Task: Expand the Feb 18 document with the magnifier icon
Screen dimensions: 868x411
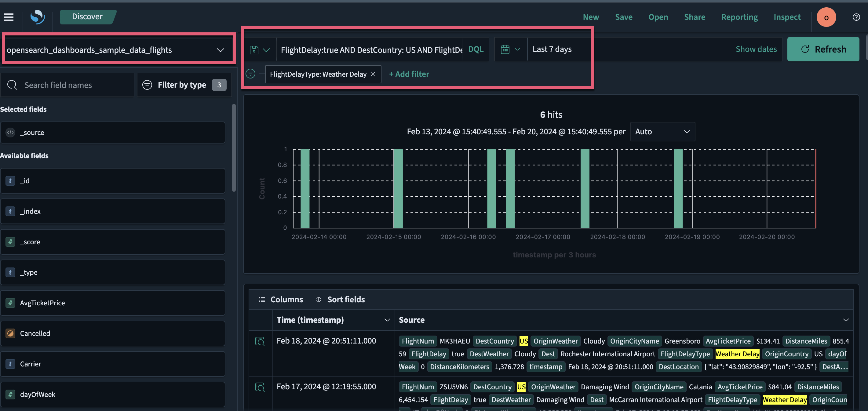Action: [260, 341]
